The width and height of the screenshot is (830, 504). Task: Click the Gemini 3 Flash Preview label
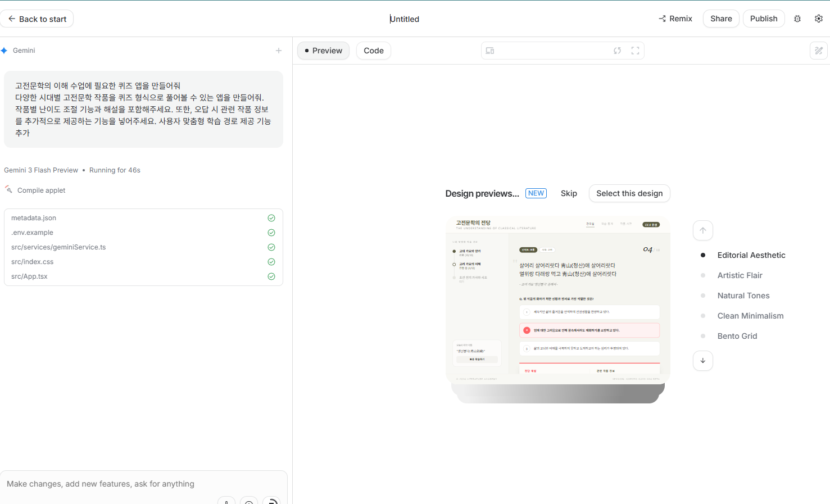[x=41, y=170]
